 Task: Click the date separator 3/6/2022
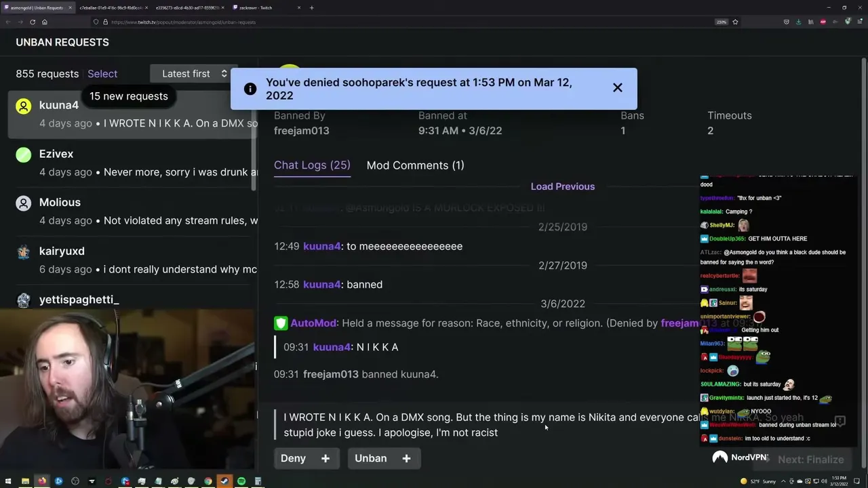point(563,304)
